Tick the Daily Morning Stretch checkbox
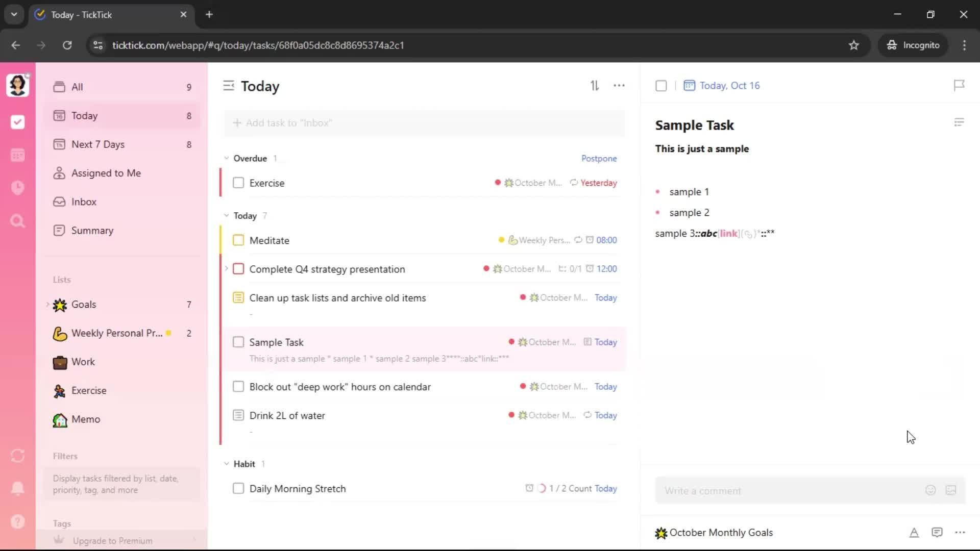The height and width of the screenshot is (551, 980). (x=238, y=488)
